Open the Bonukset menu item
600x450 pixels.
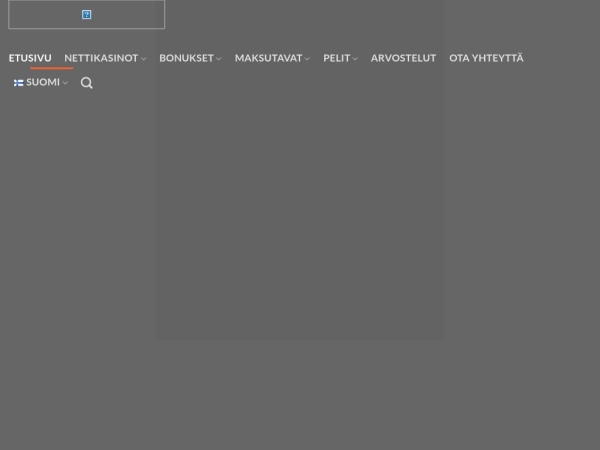tap(186, 58)
